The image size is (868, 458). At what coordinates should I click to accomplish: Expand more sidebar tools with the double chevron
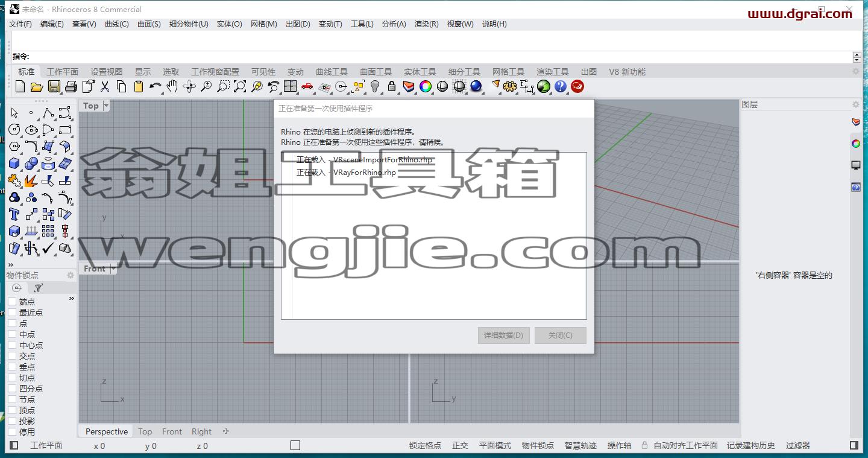(10, 264)
